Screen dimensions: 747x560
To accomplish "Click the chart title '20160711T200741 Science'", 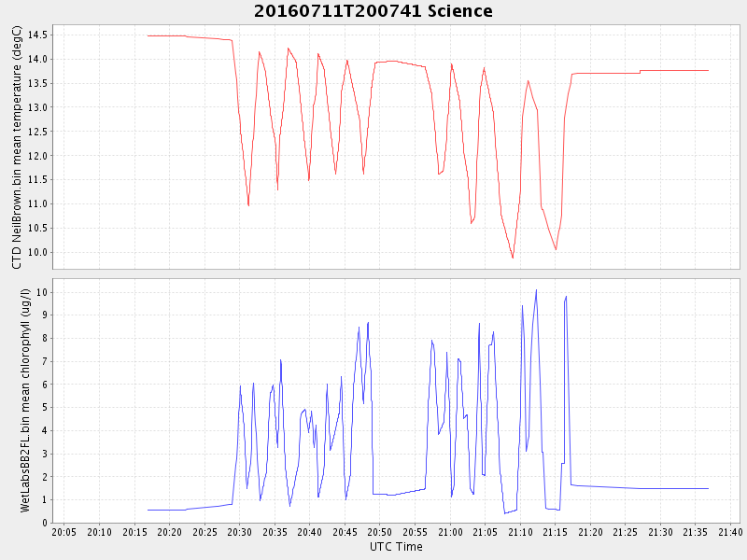I will coord(373,11).
